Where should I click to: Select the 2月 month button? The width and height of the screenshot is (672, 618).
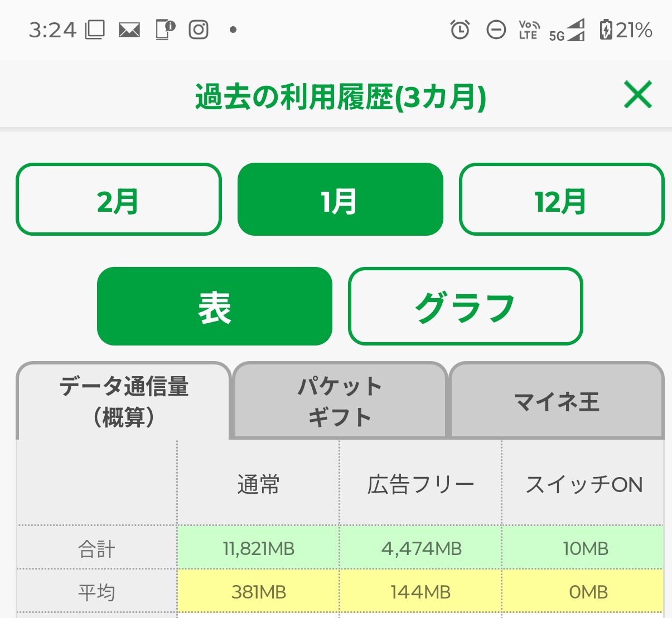point(118,199)
